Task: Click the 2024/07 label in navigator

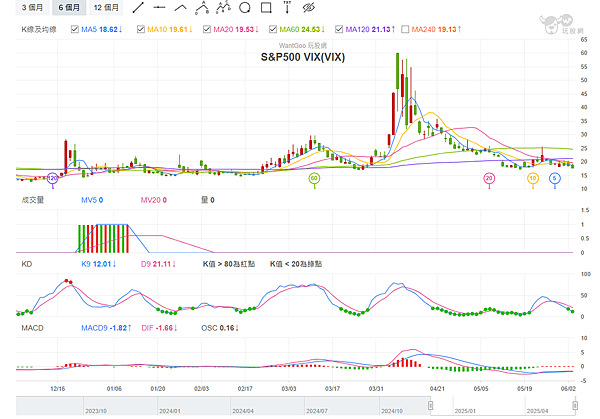Action: 317,411
